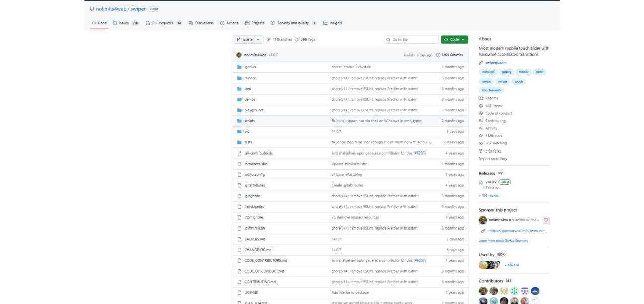Open the src folder

(x=247, y=131)
